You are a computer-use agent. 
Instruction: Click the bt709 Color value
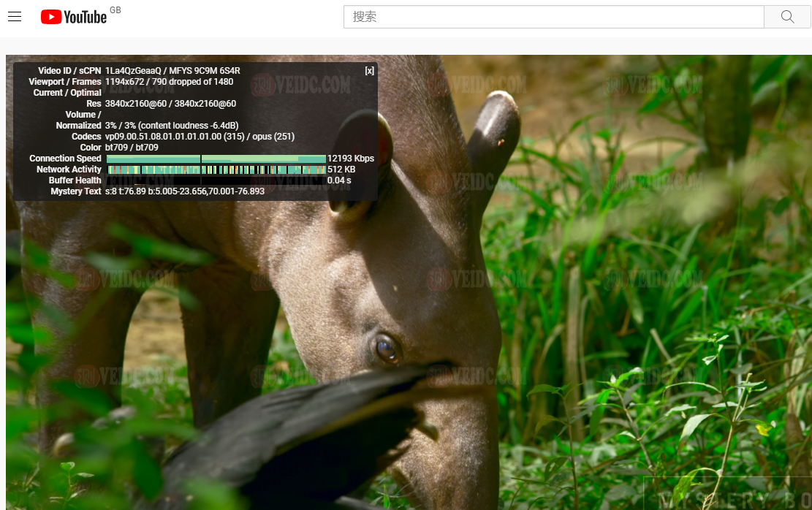click(x=132, y=148)
